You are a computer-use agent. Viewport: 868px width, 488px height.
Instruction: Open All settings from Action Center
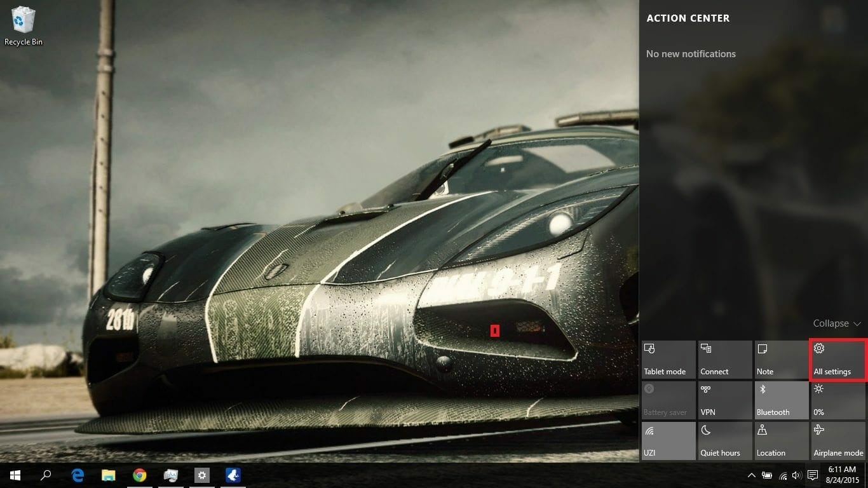click(x=837, y=360)
